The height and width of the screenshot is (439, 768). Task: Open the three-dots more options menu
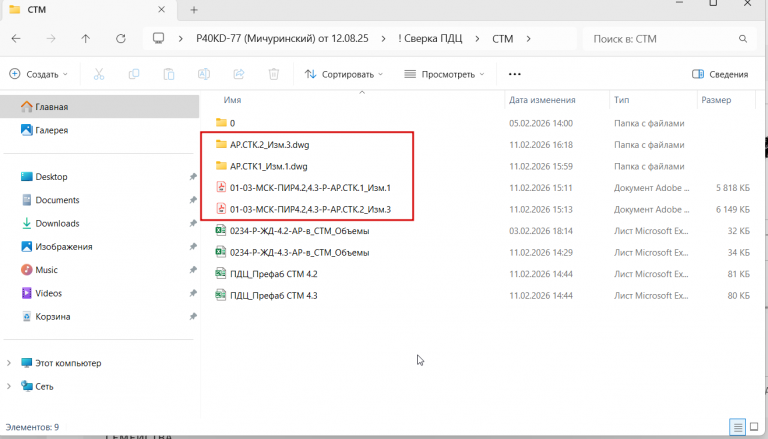[x=514, y=74]
